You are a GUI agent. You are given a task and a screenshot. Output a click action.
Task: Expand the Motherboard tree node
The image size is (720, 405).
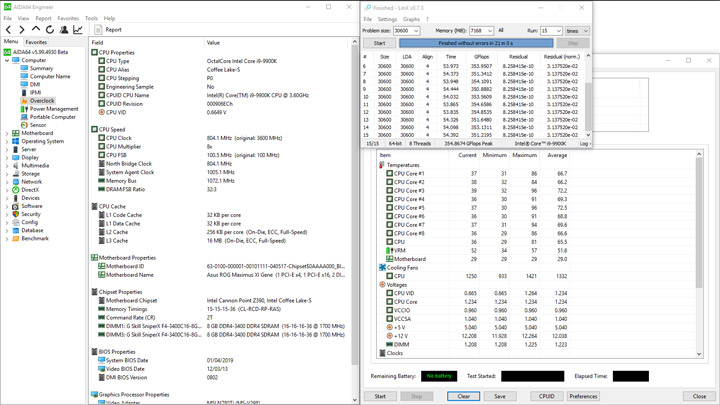(7, 133)
